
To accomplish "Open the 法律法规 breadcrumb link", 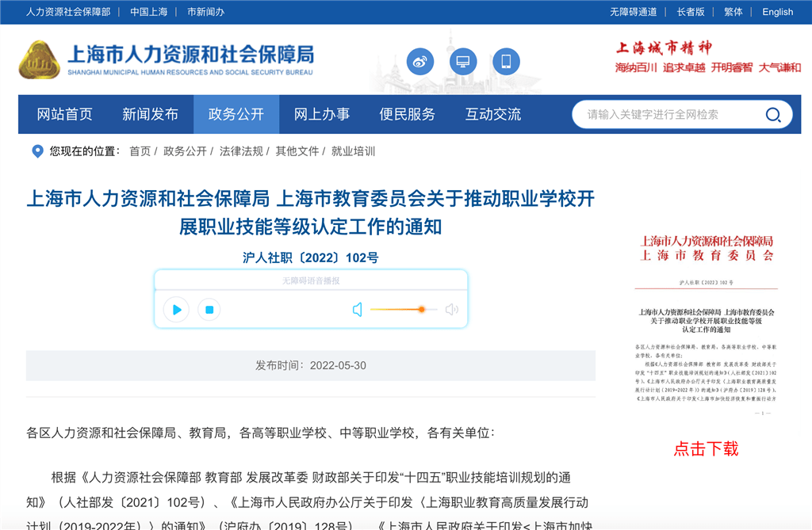I will pos(241,151).
